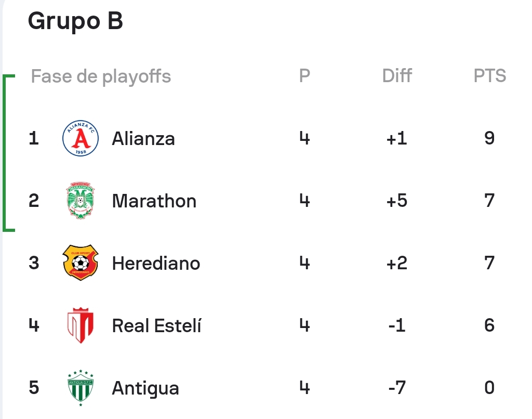Click the Fase de playoffs label
This screenshot has width=532, height=419.
point(101,76)
